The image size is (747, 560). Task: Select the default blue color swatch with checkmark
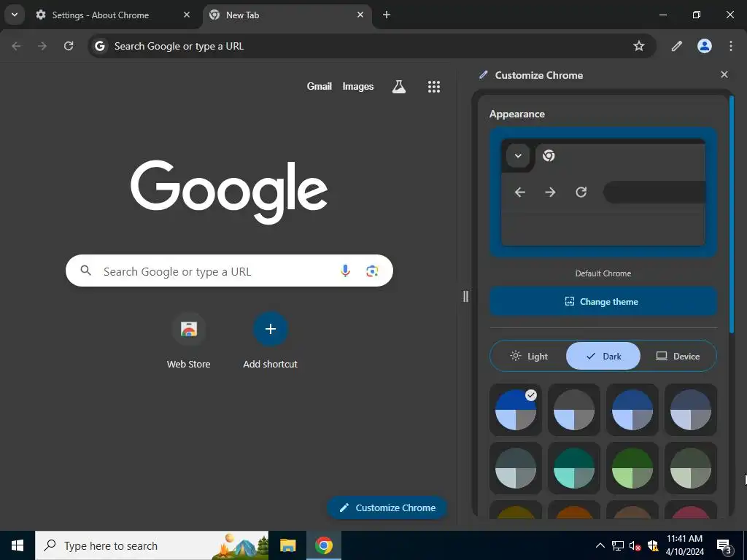tap(516, 410)
